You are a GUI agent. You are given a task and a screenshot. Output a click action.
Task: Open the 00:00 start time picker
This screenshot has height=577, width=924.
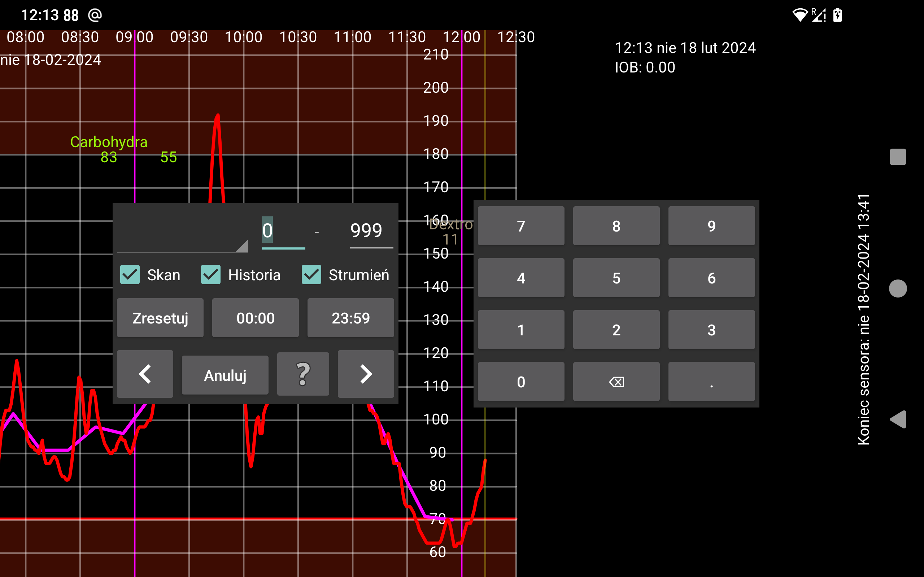(x=255, y=318)
